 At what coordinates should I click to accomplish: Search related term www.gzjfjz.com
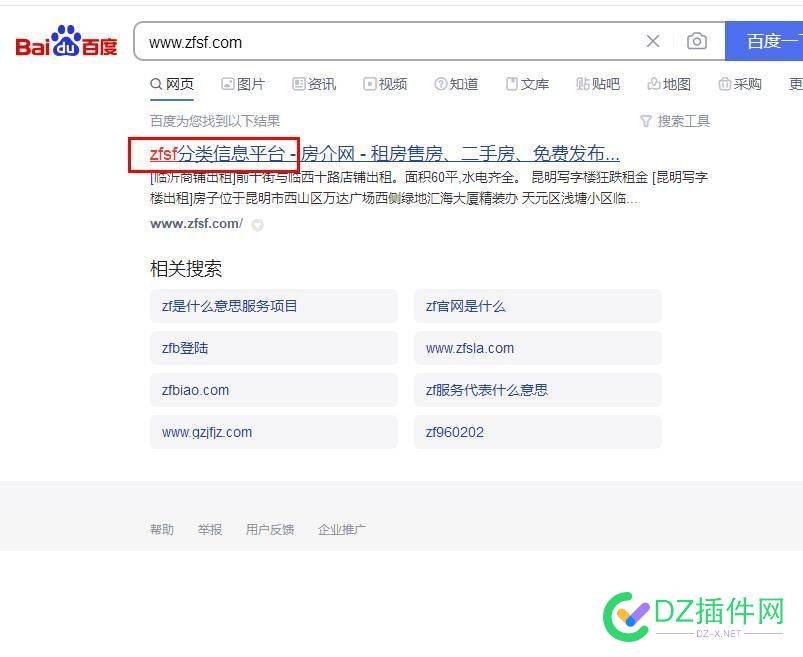pos(274,432)
